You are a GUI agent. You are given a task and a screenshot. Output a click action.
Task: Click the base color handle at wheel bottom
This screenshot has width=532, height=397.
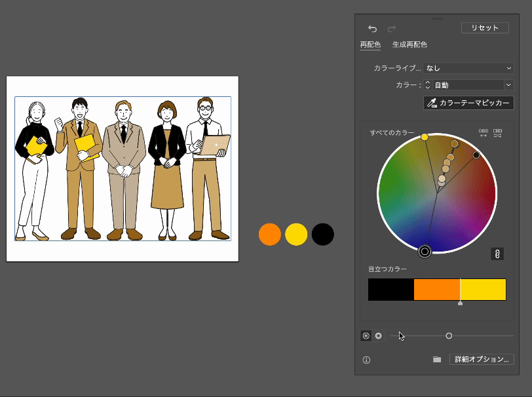tap(425, 251)
